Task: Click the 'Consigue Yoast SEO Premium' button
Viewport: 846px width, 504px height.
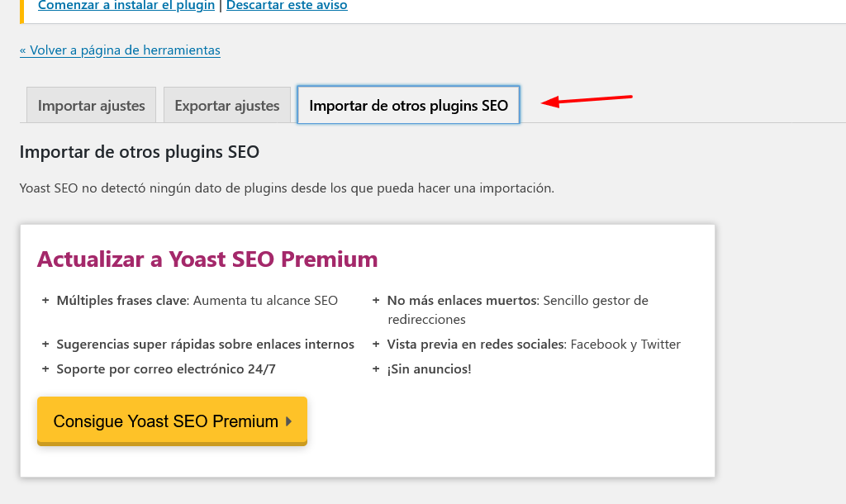Action: tap(172, 421)
